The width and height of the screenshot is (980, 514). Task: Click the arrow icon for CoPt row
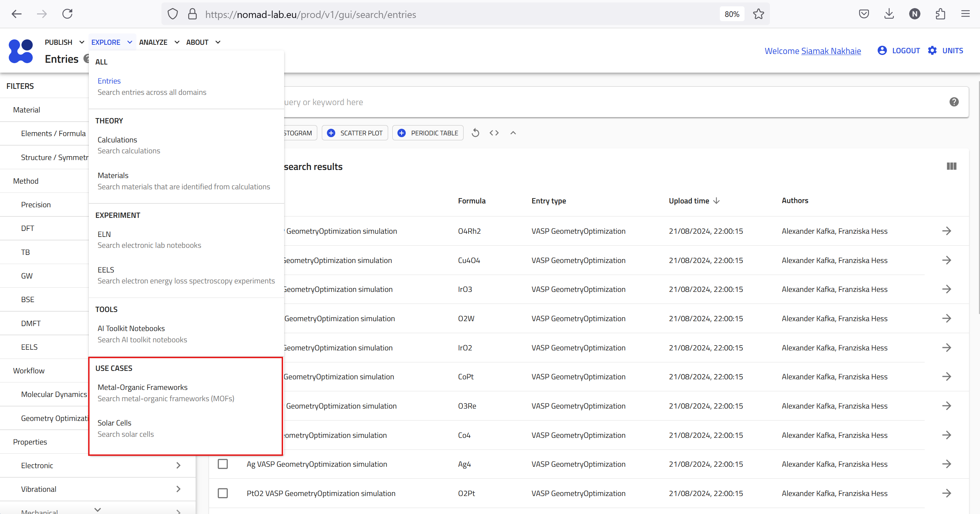[x=947, y=377]
